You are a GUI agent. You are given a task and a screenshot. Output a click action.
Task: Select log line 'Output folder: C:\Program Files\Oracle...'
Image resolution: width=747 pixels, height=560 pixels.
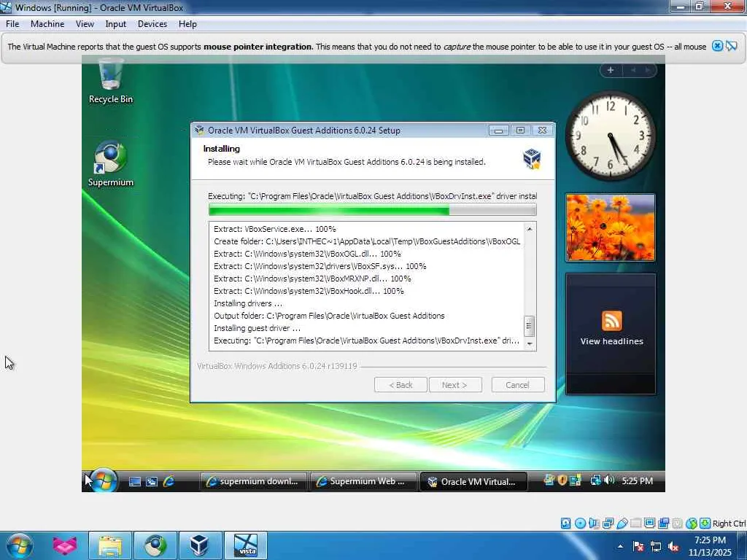(329, 316)
